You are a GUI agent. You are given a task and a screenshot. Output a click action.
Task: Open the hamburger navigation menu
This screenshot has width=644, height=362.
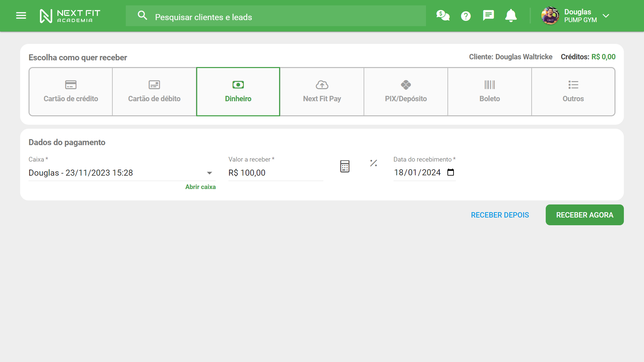coord(21,16)
